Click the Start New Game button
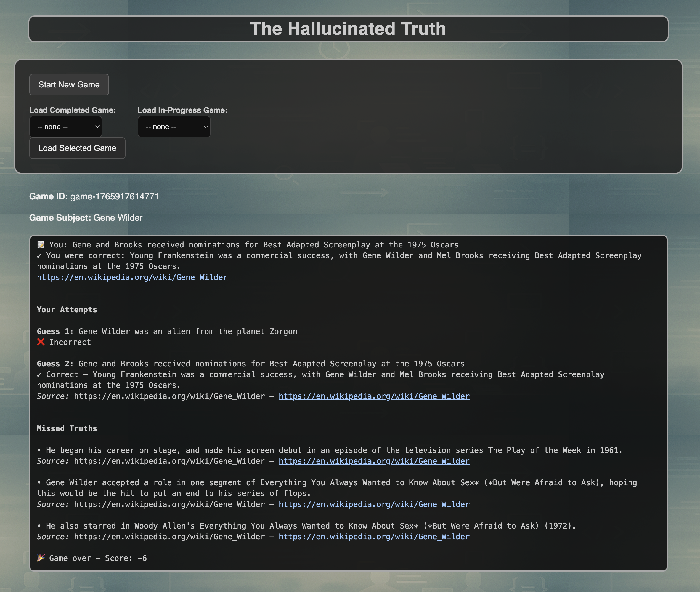700x592 pixels. point(69,85)
